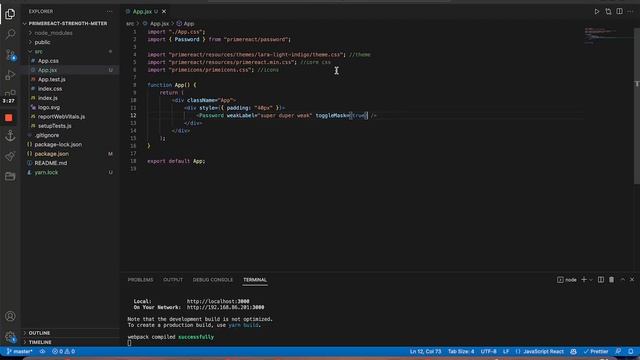Open README.md in the explorer
640x360 pixels.
51,163
